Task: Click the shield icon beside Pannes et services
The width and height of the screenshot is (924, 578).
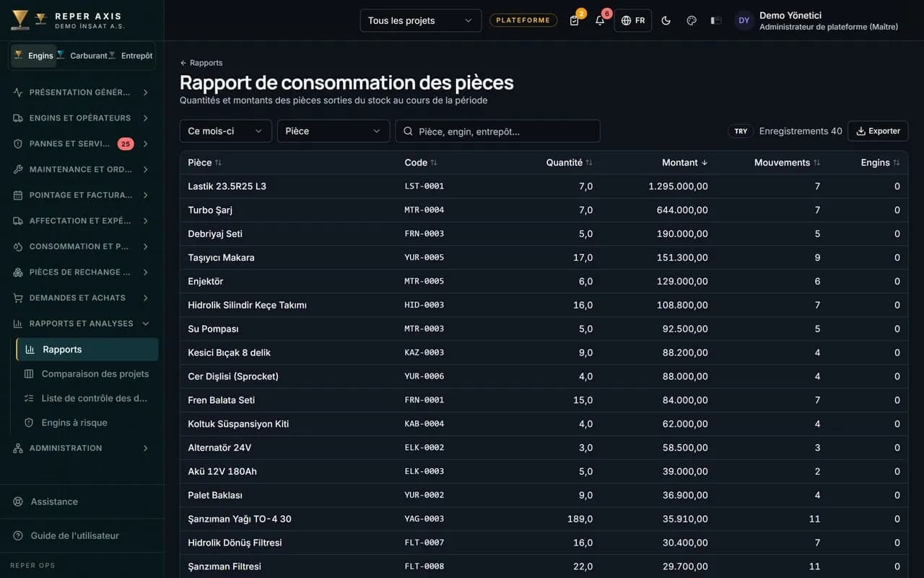Action: (18, 144)
